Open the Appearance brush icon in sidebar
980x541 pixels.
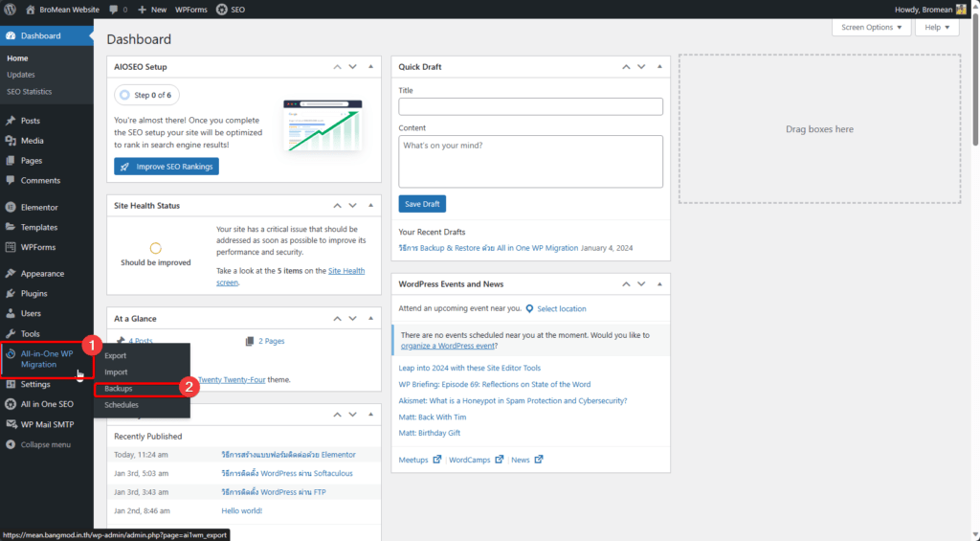(x=11, y=273)
